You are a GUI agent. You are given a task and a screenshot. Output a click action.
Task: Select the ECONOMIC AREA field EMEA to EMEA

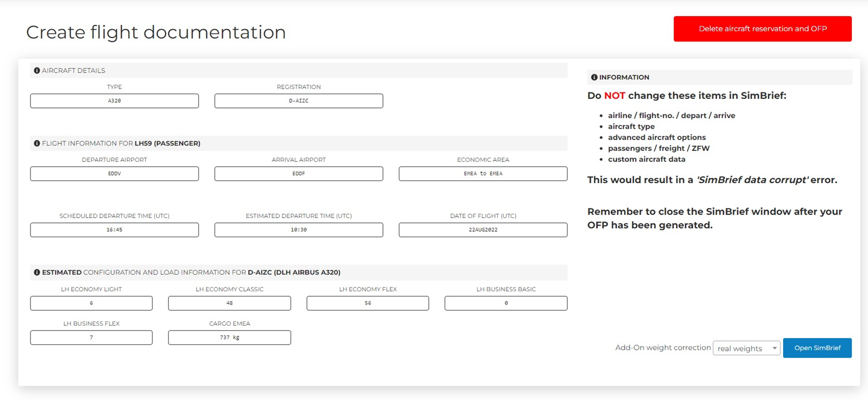[x=483, y=174]
